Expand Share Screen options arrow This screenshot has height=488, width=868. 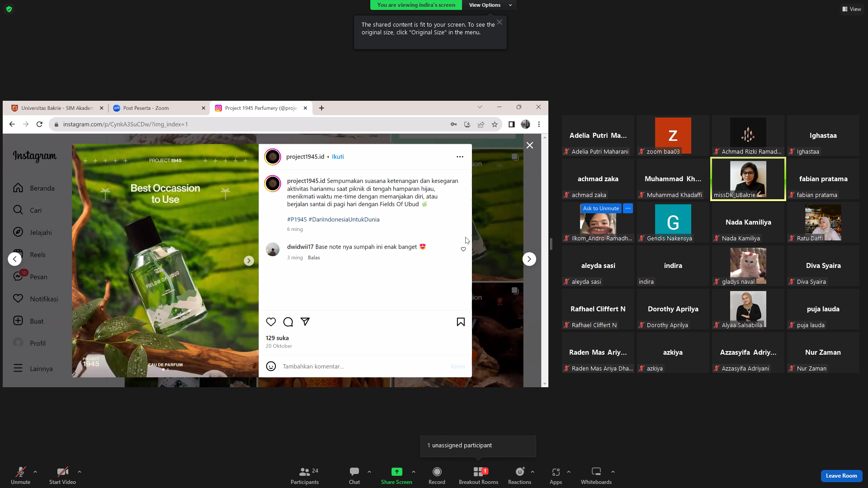click(414, 472)
